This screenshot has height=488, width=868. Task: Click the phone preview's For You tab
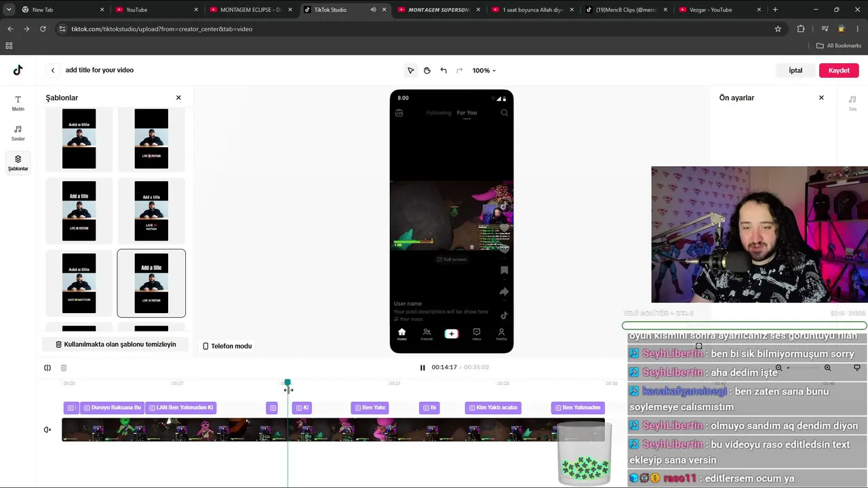pyautogui.click(x=467, y=113)
